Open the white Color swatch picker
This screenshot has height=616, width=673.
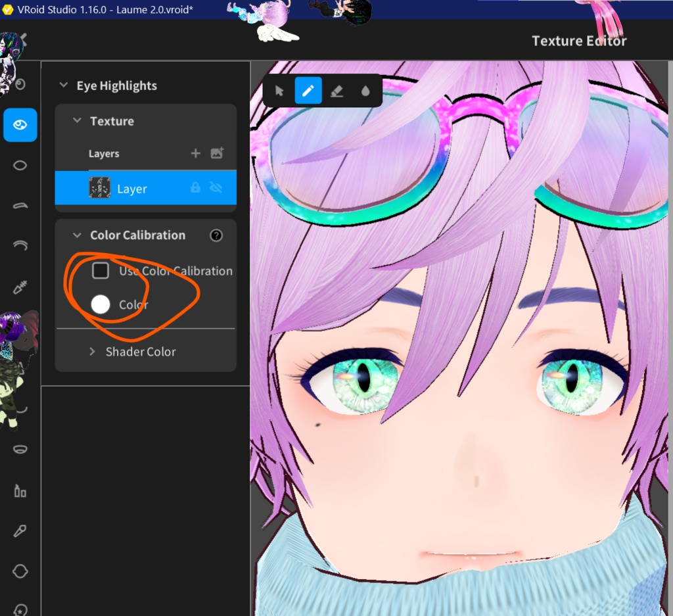(x=101, y=304)
